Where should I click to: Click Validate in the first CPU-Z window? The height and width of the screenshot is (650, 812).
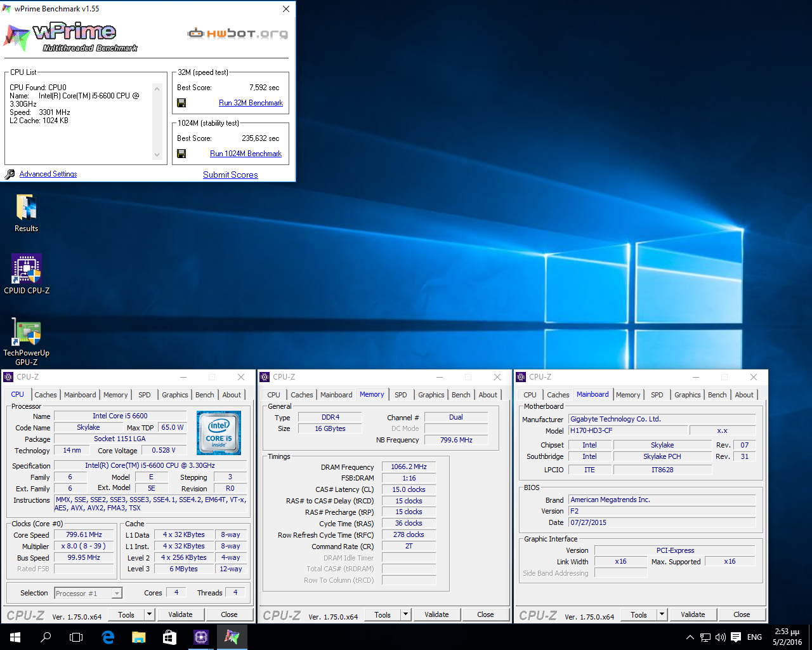[180, 614]
